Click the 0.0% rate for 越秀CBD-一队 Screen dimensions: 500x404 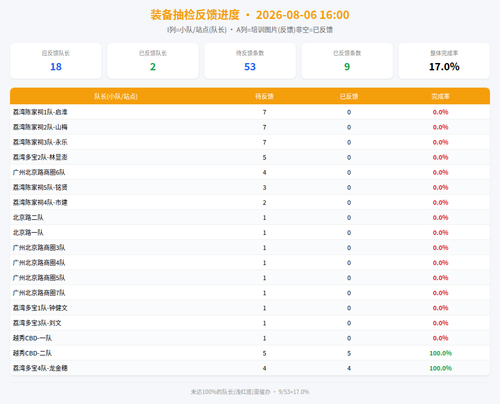440,338
